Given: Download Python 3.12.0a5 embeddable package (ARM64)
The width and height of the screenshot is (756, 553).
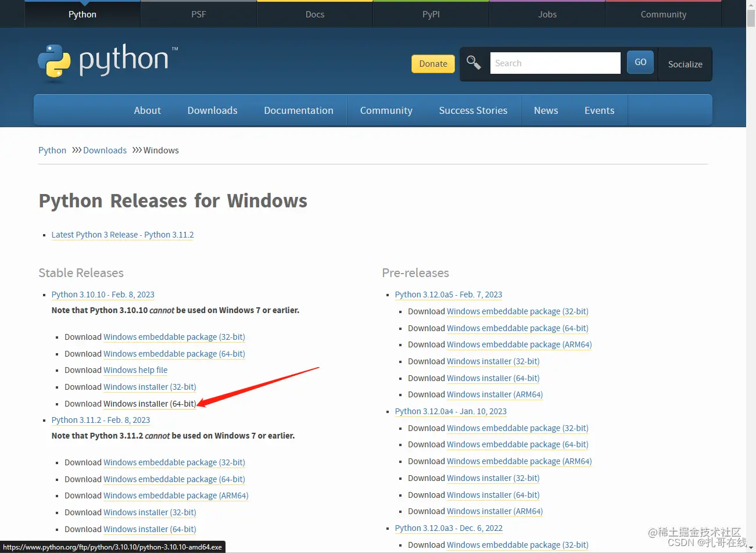Looking at the screenshot, I should tap(519, 344).
